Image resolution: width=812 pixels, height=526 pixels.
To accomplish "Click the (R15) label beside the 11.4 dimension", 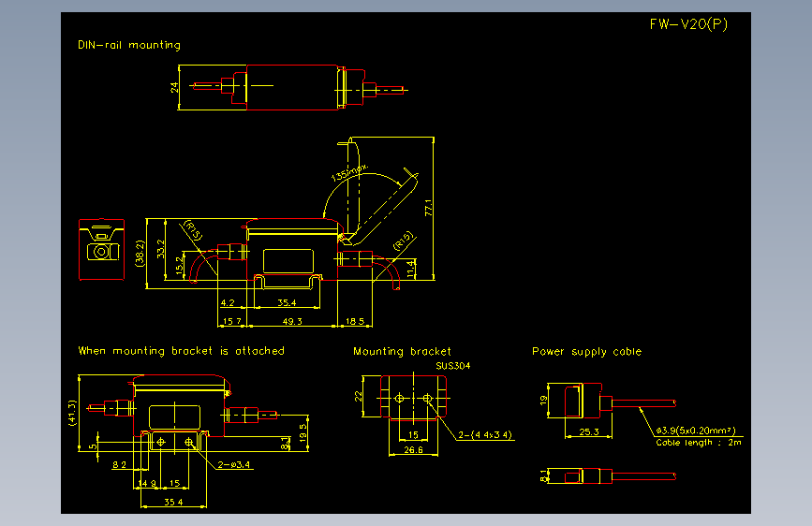I will click(404, 241).
